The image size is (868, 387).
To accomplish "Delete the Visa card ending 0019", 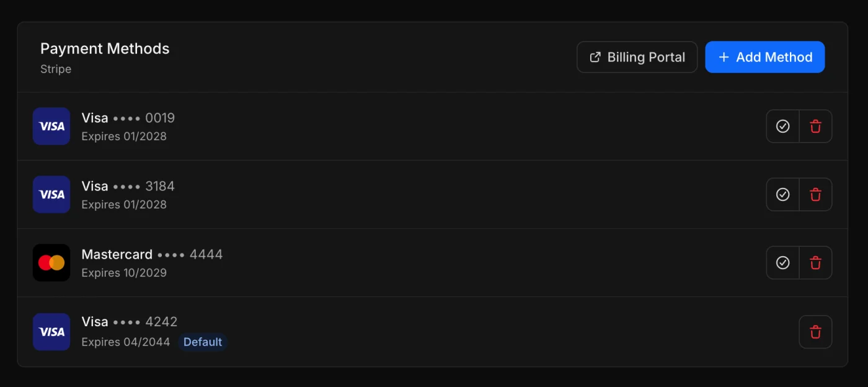I will pyautogui.click(x=815, y=127).
